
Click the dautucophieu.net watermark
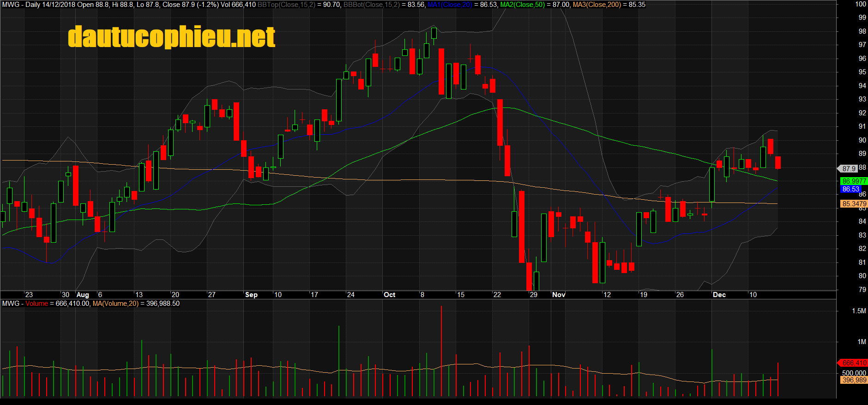pos(171,37)
